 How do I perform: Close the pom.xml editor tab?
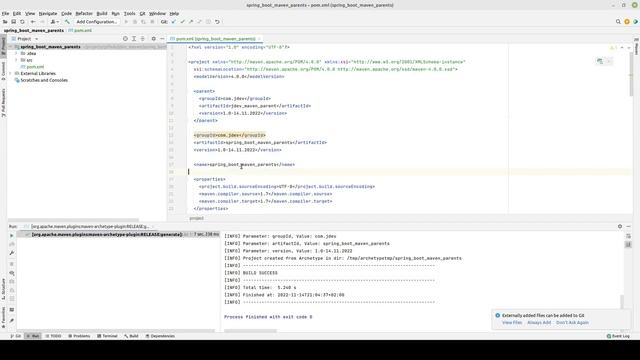pos(259,39)
